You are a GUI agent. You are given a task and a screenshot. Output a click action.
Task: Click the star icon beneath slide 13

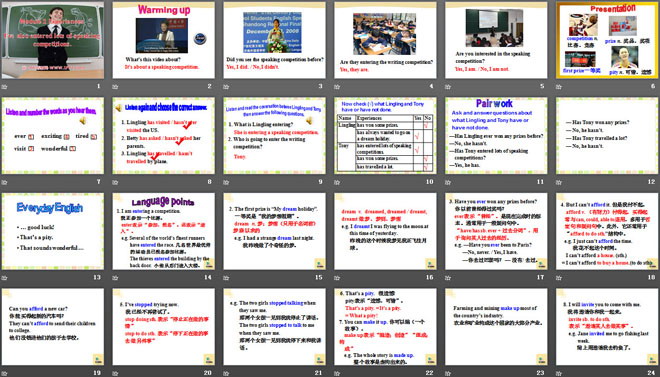click(x=4, y=278)
